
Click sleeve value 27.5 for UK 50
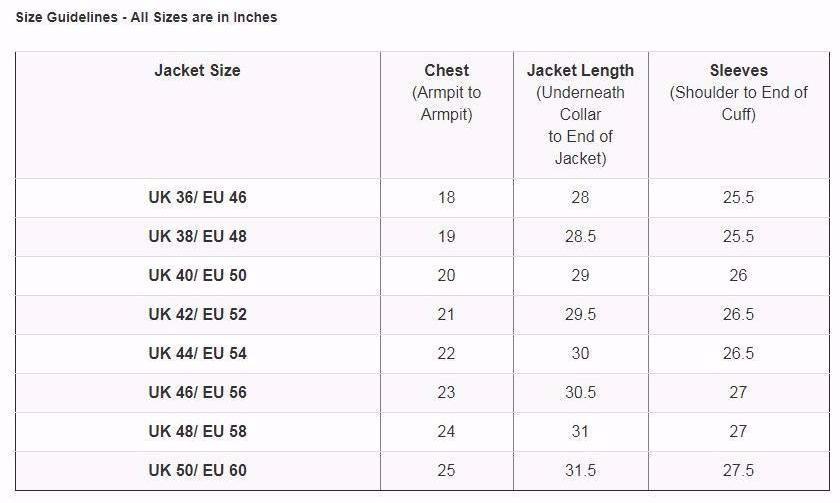738,470
